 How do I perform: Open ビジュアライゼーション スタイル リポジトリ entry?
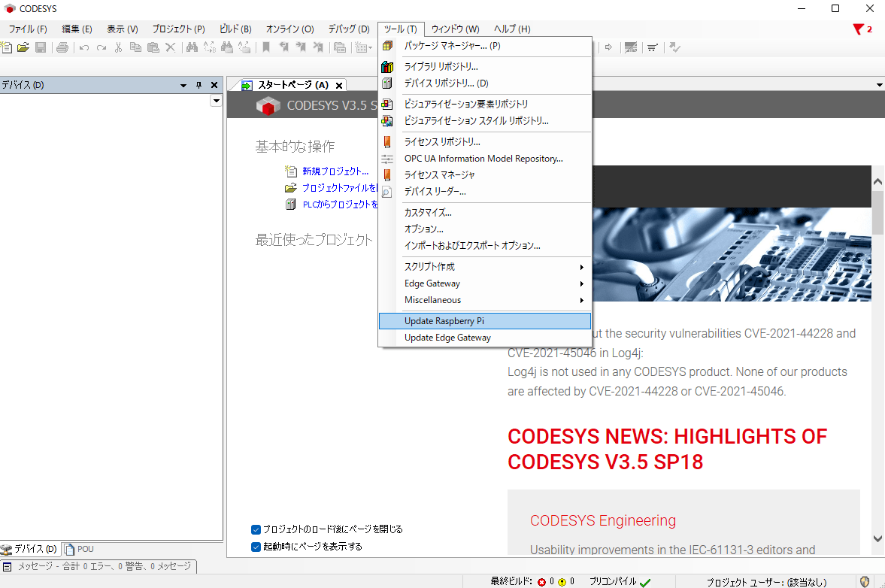pyautogui.click(x=485, y=121)
